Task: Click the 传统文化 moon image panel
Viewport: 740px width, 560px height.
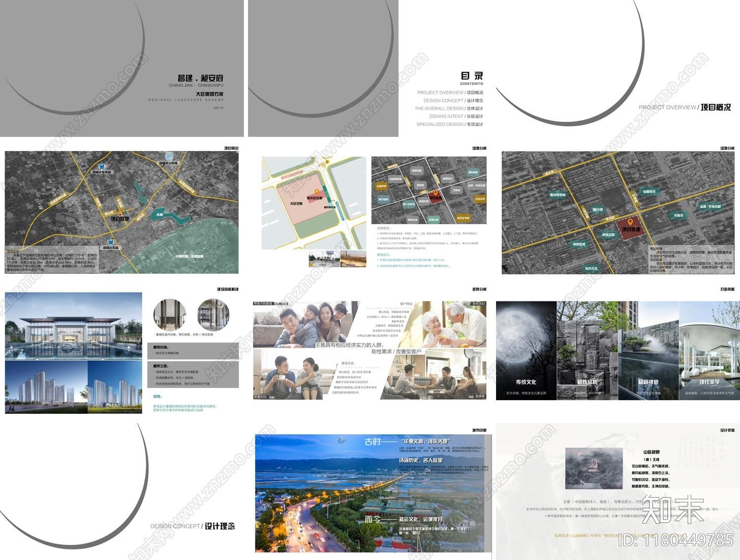Action: (526, 350)
